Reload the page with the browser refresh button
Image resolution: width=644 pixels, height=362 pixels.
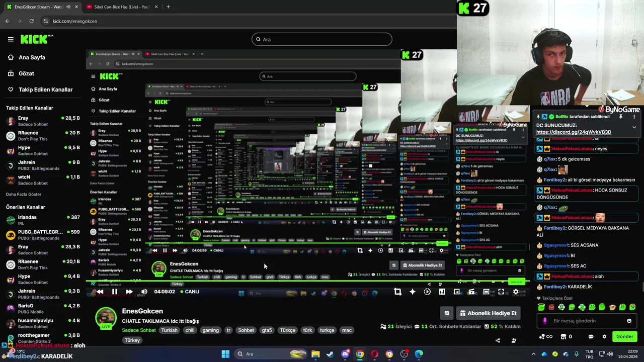point(31,21)
